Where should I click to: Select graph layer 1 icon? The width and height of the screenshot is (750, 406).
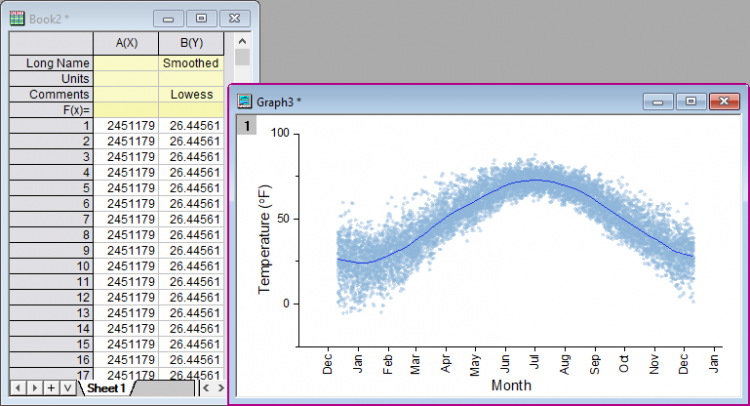pyautogui.click(x=247, y=125)
